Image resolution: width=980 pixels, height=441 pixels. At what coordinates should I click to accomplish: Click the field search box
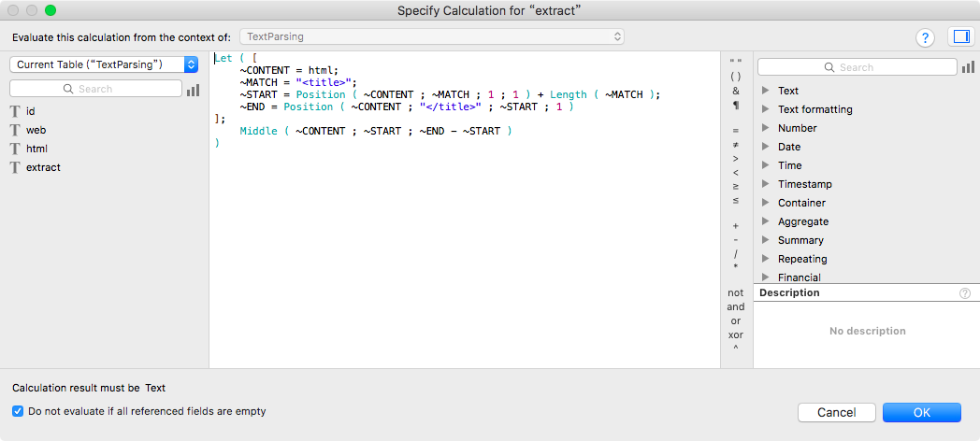tap(95, 90)
